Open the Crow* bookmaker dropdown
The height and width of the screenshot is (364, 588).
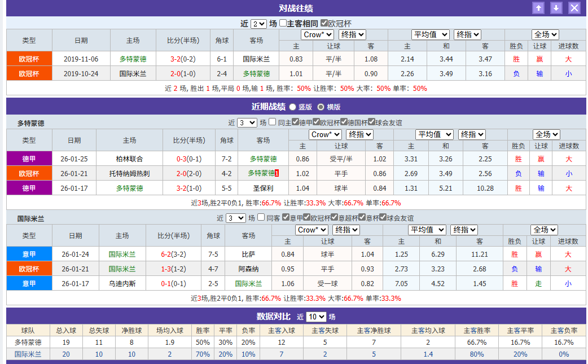click(316, 34)
